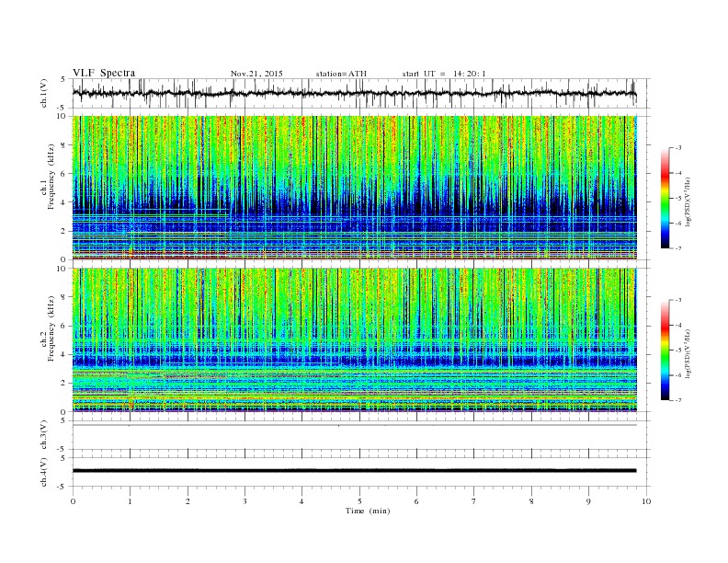The width and height of the screenshot is (728, 563).
Task: Select the "Time (min)" axis label
Action: click(368, 511)
